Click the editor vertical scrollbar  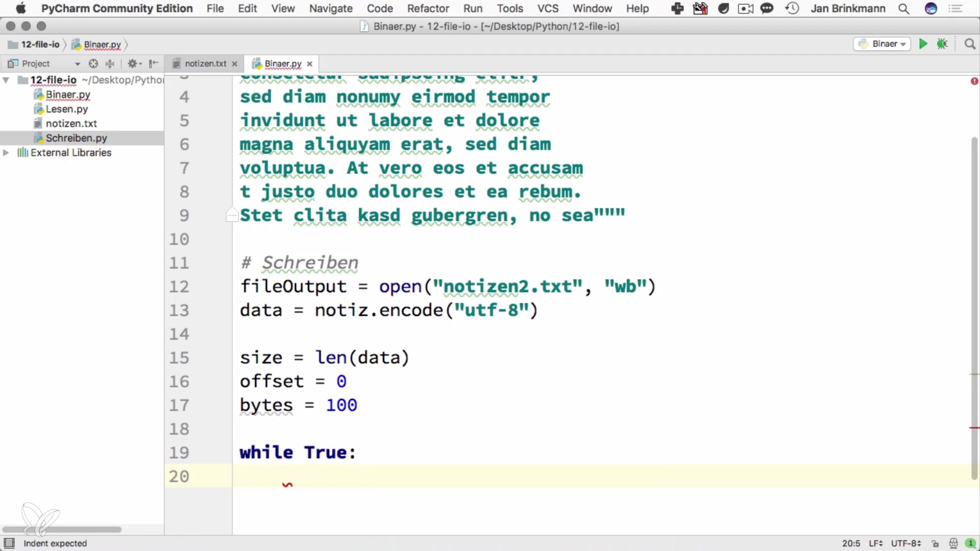click(974, 306)
